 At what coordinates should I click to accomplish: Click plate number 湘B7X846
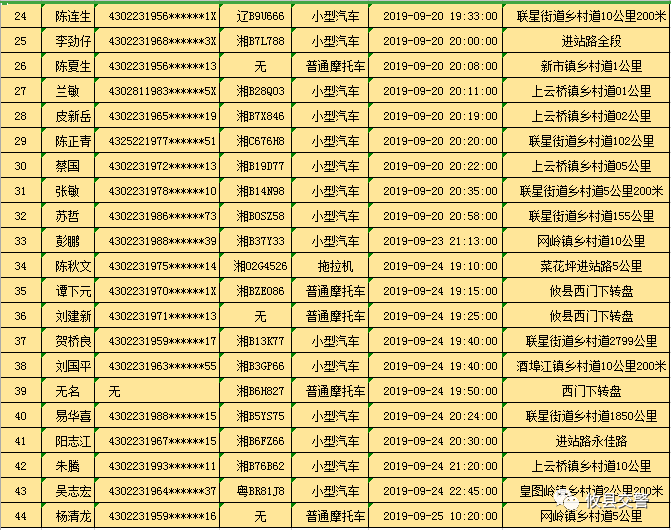[x=260, y=116]
